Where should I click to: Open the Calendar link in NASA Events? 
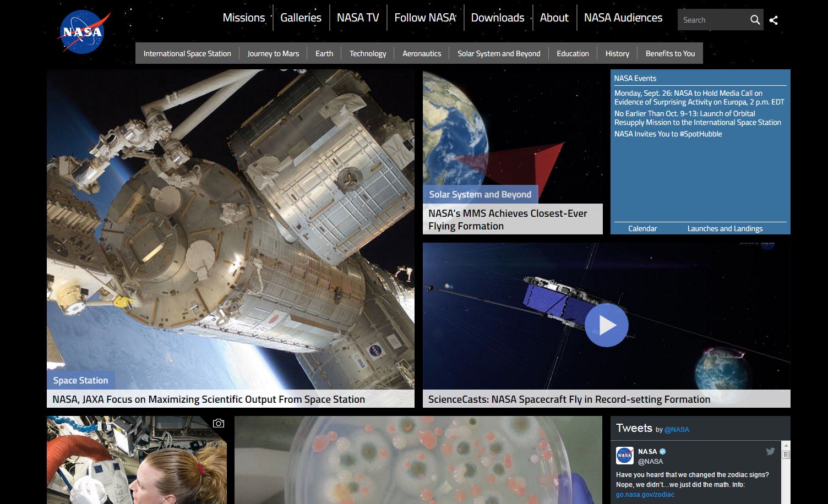click(642, 228)
